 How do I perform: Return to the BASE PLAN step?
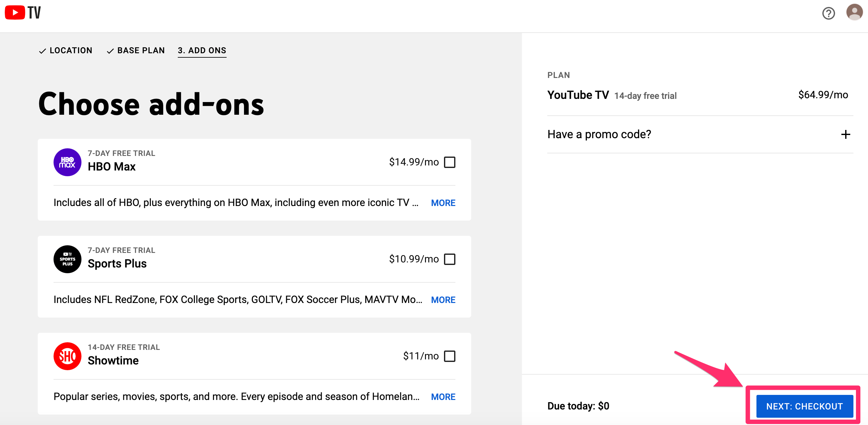pyautogui.click(x=141, y=51)
